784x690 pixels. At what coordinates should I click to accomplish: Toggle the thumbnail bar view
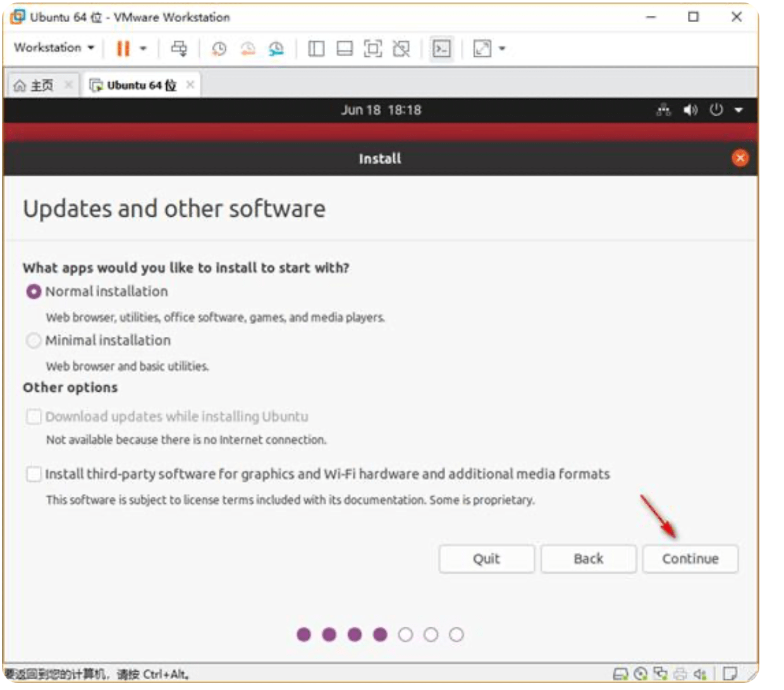coord(345,49)
